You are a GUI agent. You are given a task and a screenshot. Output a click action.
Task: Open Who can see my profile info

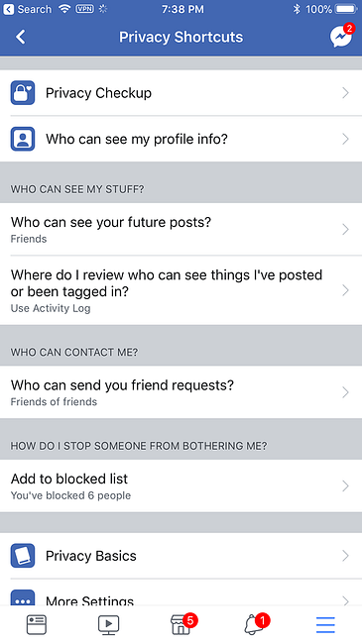[181, 139]
